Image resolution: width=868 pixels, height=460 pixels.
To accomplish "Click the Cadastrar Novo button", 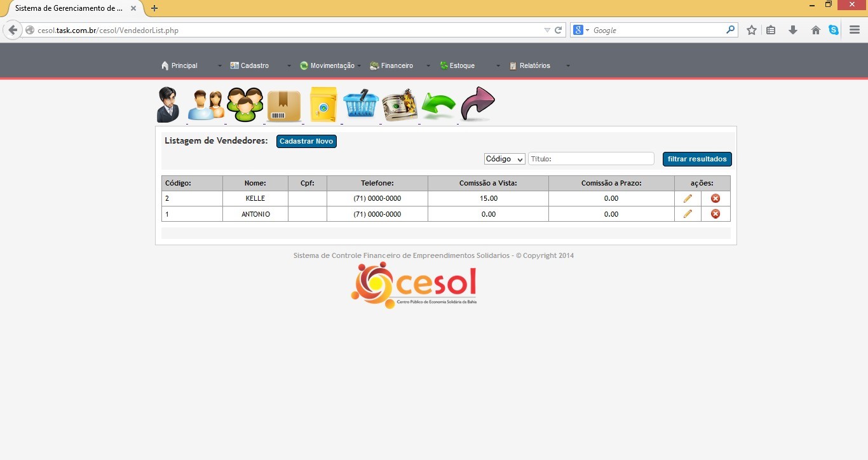I will click(306, 141).
